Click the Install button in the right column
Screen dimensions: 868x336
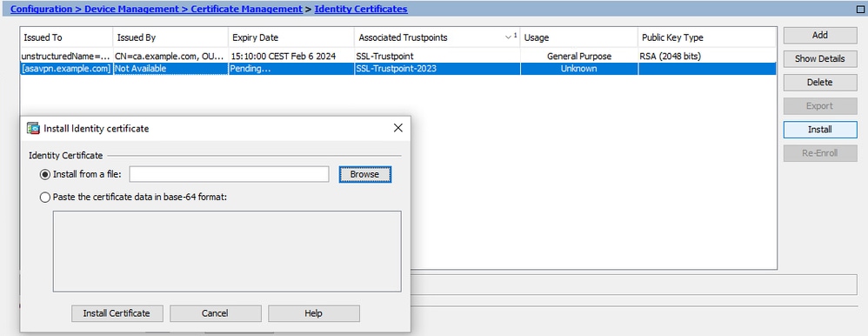(820, 129)
